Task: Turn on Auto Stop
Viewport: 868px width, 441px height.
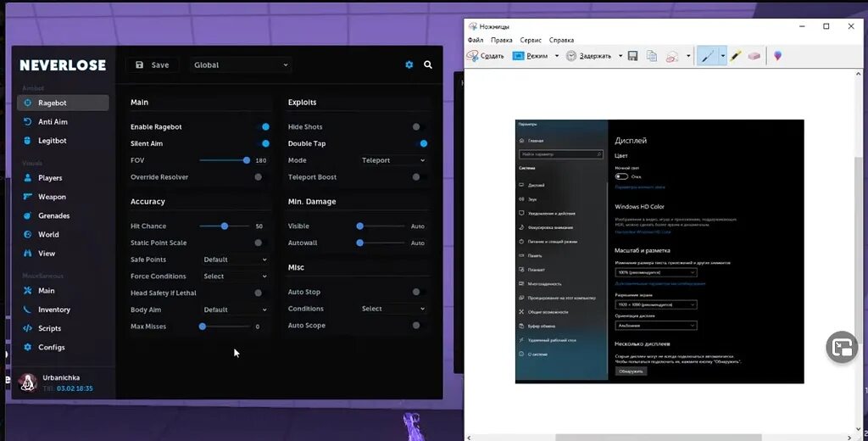Action: 419,292
